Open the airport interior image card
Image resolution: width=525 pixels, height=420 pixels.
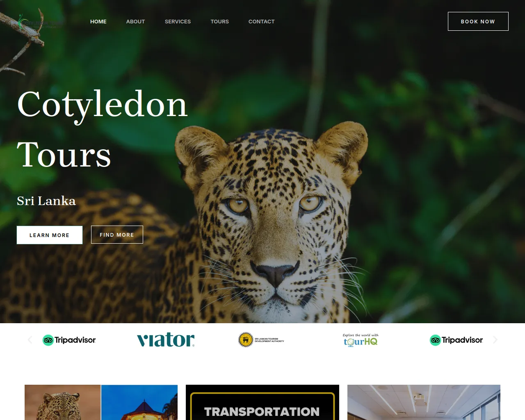424,402
